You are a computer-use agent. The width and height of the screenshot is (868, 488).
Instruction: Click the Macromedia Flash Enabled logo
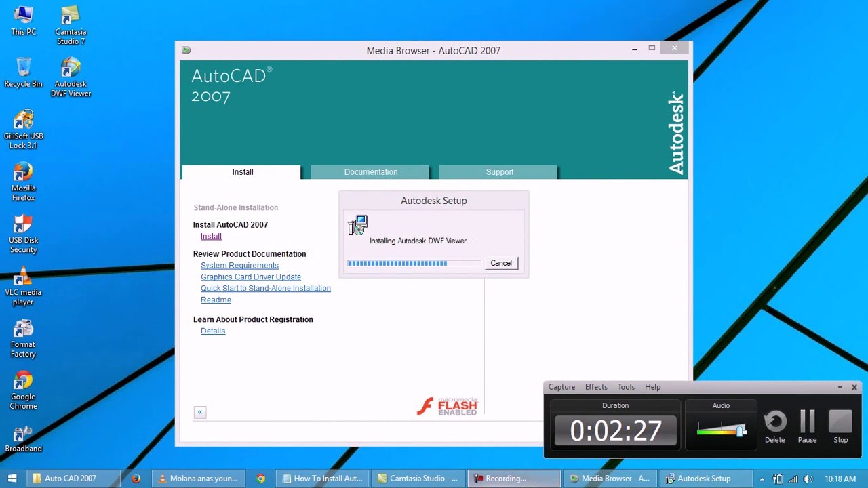448,406
